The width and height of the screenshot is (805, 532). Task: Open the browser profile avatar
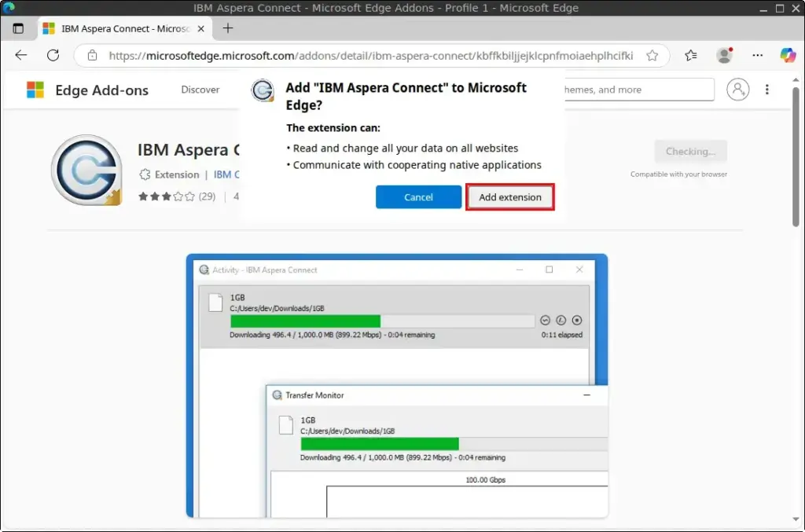pyautogui.click(x=724, y=56)
